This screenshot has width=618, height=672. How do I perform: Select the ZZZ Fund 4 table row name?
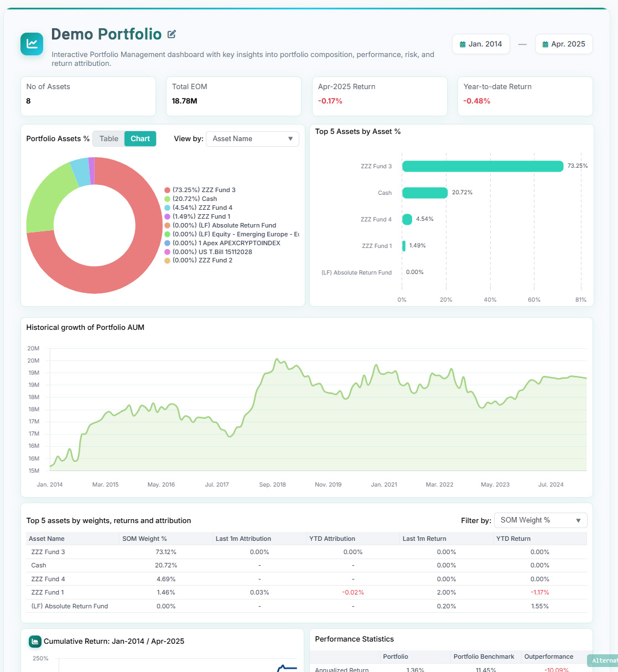point(48,579)
